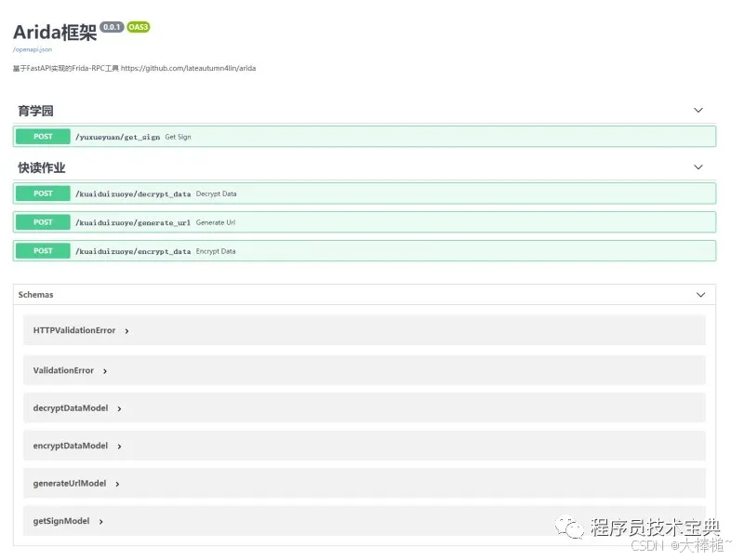This screenshot has width=744, height=560.
Task: Click the getSignModel schema name
Action: 61,521
